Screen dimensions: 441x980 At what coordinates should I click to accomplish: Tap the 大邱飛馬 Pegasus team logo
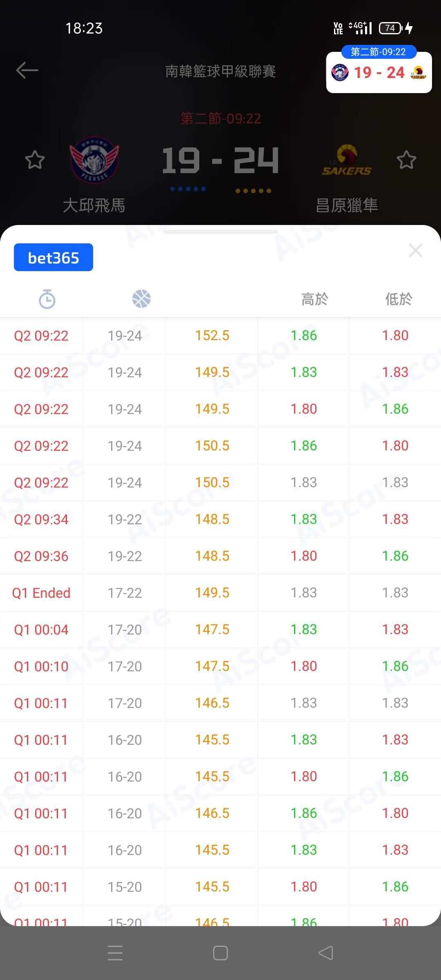tap(94, 160)
